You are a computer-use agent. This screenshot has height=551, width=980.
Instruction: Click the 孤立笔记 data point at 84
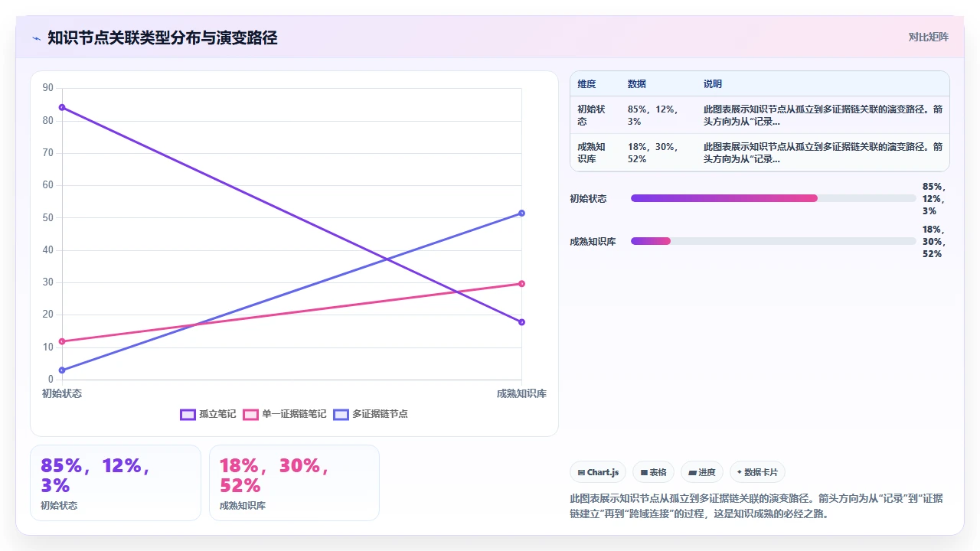coord(62,107)
